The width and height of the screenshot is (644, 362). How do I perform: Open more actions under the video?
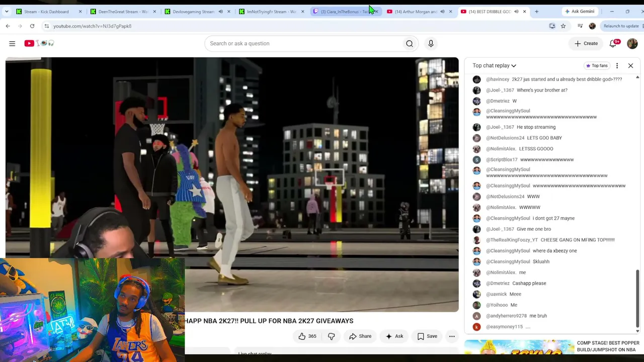click(x=452, y=336)
